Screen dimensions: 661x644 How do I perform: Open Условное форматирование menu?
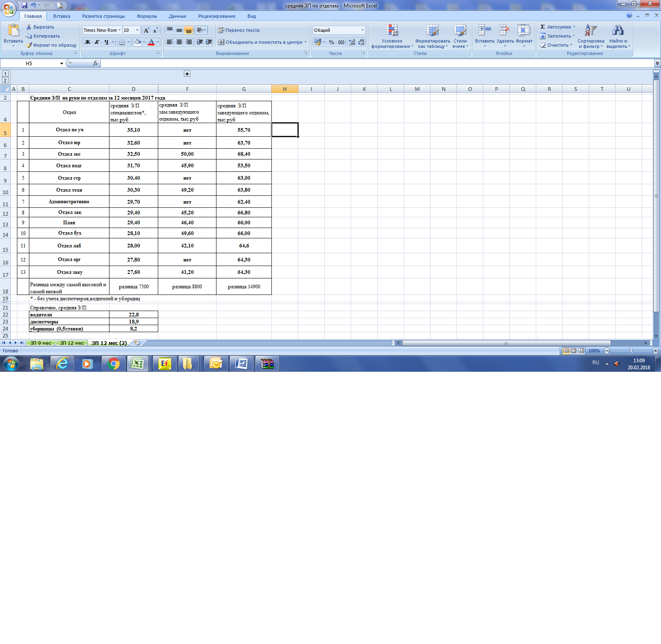(392, 36)
